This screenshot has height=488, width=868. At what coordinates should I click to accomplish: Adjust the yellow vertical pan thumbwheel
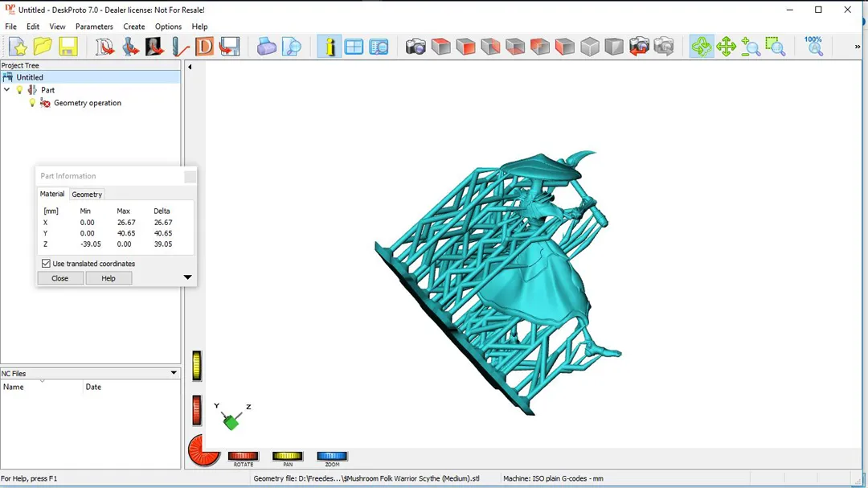coord(197,366)
